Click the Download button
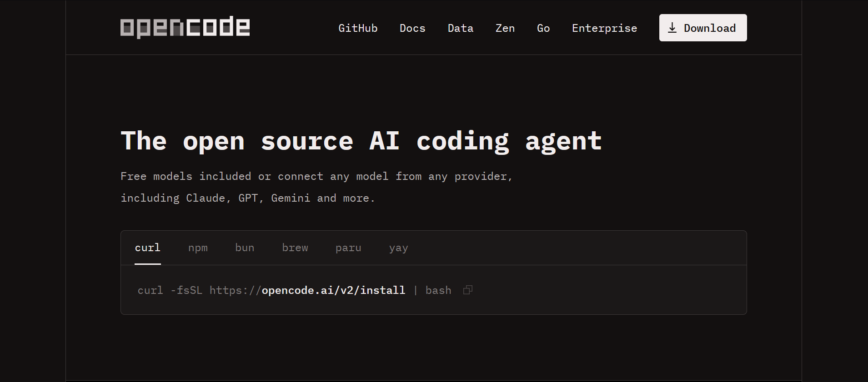The width and height of the screenshot is (868, 382). pyautogui.click(x=703, y=28)
